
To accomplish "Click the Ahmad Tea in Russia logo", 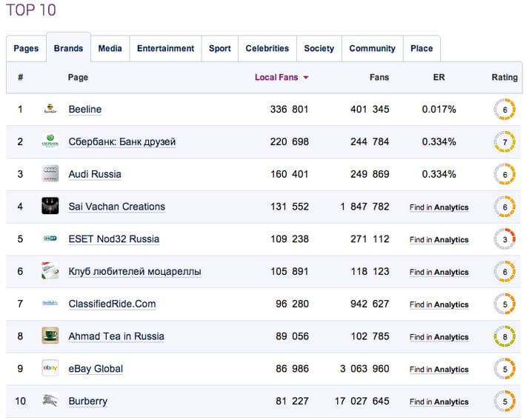I will (x=50, y=336).
